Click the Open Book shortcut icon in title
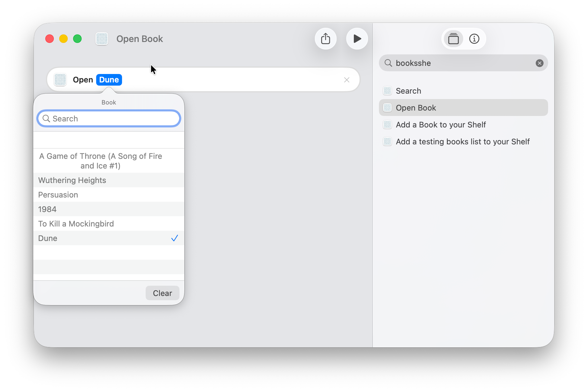 tap(102, 39)
